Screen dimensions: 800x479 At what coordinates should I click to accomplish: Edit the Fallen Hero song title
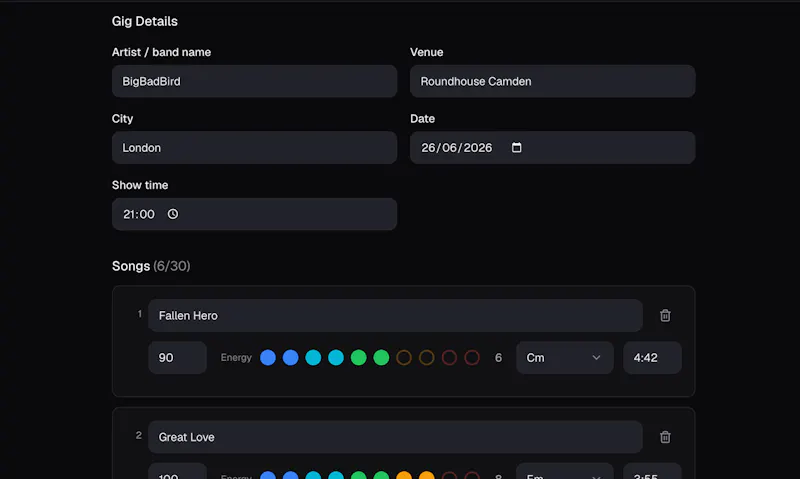pyautogui.click(x=395, y=316)
